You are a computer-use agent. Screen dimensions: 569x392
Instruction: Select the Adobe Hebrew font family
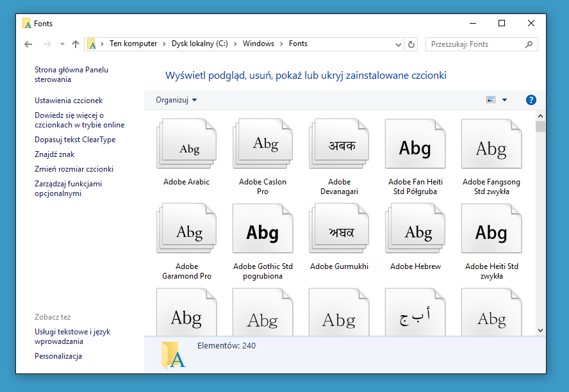[x=415, y=236]
